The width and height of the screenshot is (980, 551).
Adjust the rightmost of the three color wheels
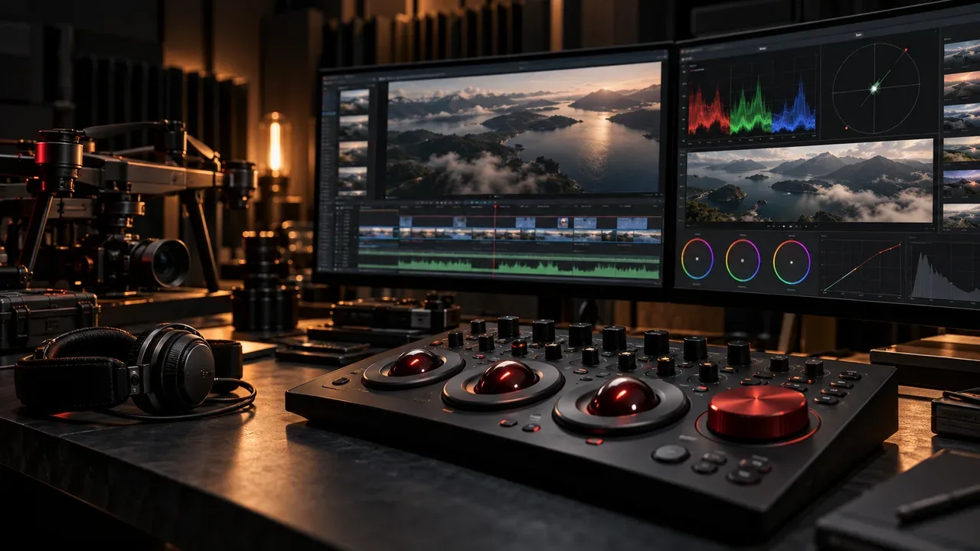792,262
